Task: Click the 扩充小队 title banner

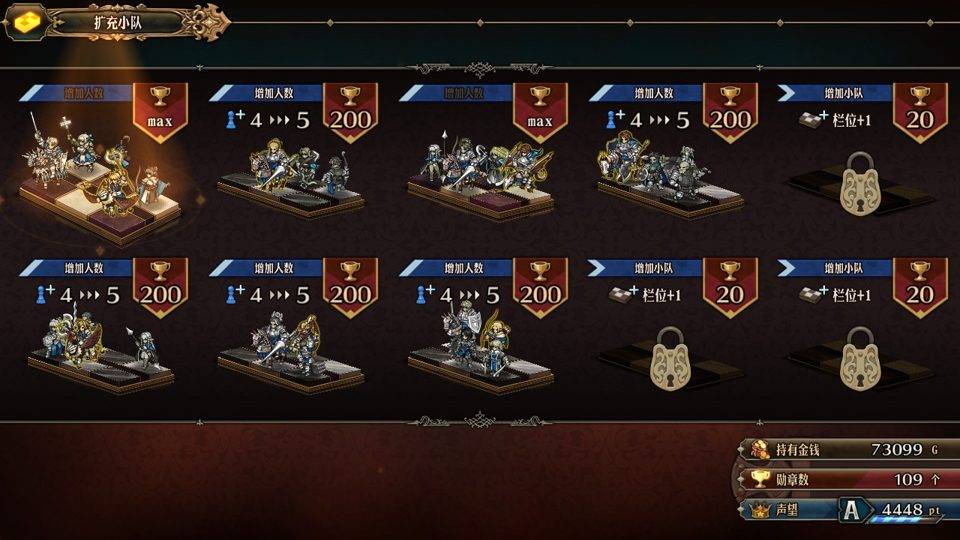Action: pos(116,23)
